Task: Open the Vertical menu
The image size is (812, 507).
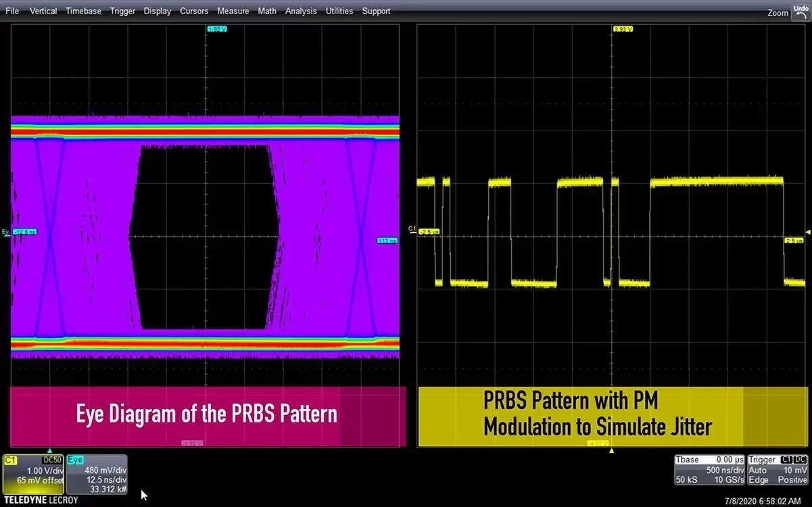Action: pos(43,11)
